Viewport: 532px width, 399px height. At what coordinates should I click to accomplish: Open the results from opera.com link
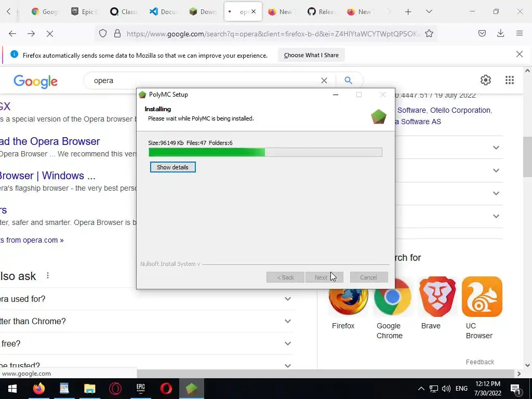[x=32, y=240]
